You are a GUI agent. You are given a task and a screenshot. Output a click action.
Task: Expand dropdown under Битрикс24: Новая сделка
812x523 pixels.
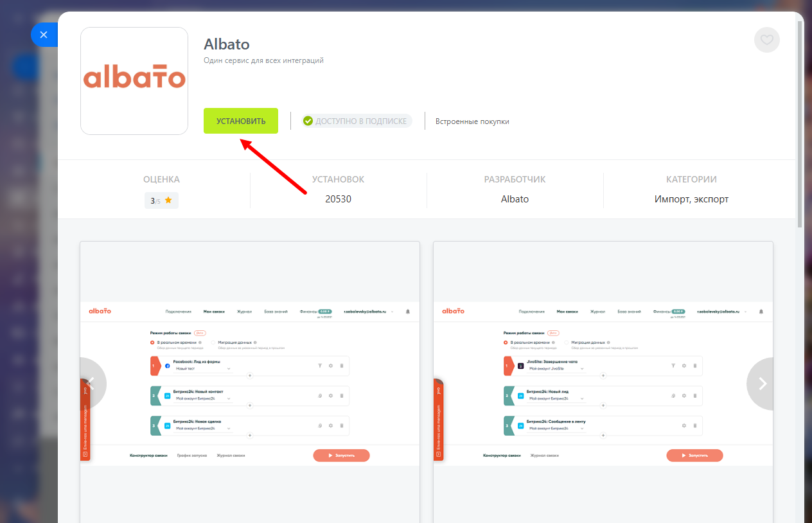tap(202, 428)
